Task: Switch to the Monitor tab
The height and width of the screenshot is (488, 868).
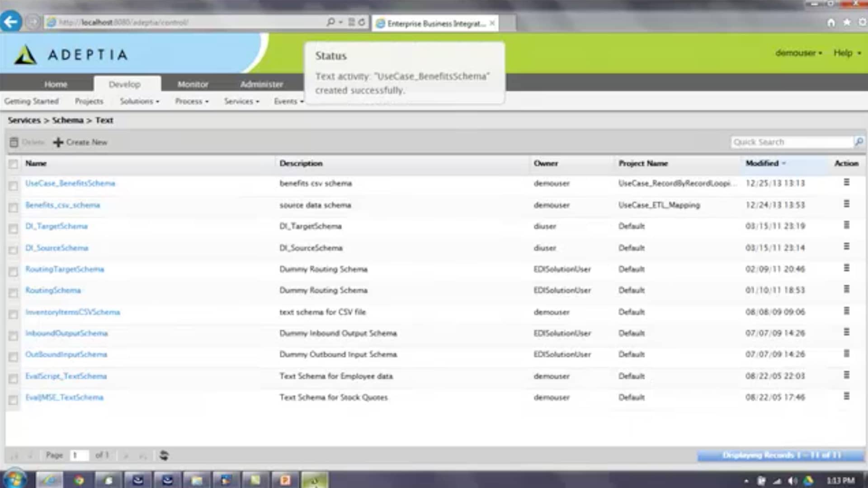Action: point(193,84)
